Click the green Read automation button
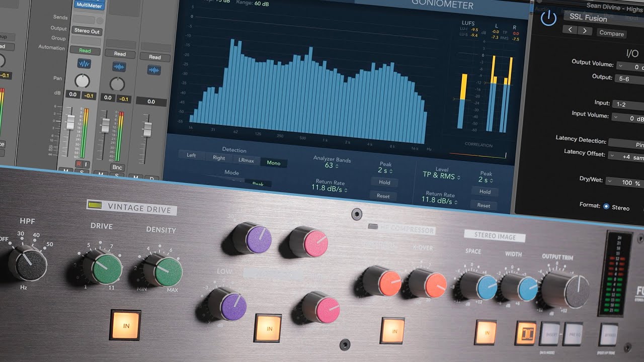The width and height of the screenshot is (644, 362). click(85, 50)
